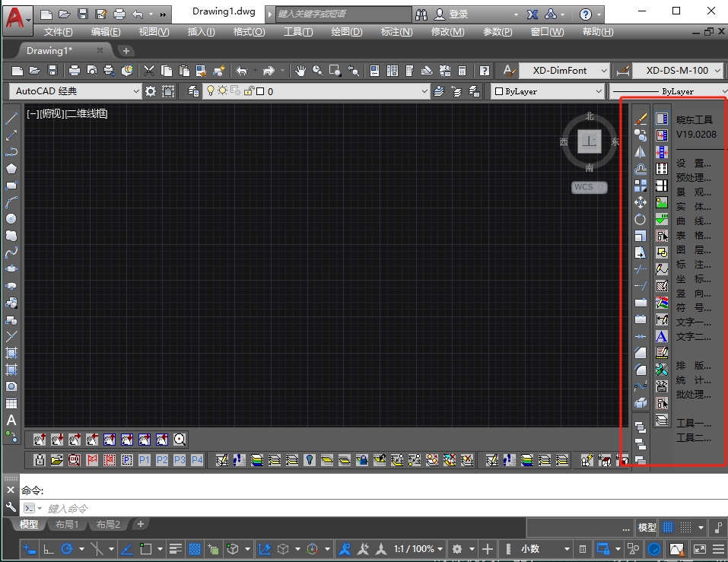Screen dimensions: 728x562
Task: Select the Erase tool in Modify toolbar
Action: pos(641,119)
